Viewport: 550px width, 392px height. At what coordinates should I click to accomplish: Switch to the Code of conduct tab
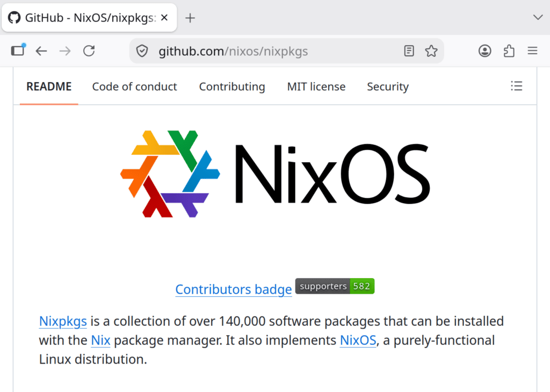tap(135, 86)
